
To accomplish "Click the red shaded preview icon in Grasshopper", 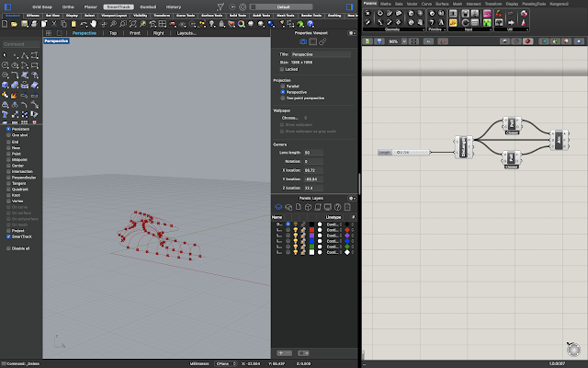I will (x=527, y=41).
